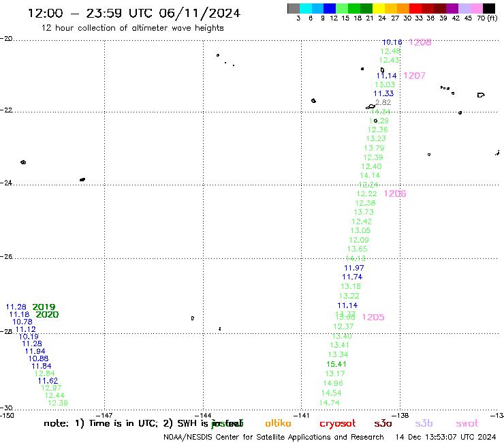Click the blue 11.97 reading
This screenshot has width=504, height=443.
pyautogui.click(x=354, y=268)
